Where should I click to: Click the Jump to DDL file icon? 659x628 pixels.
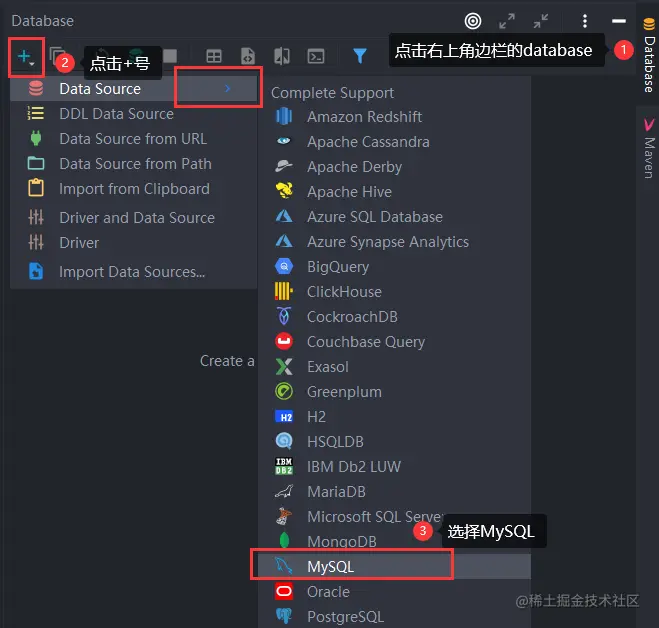click(x=248, y=56)
